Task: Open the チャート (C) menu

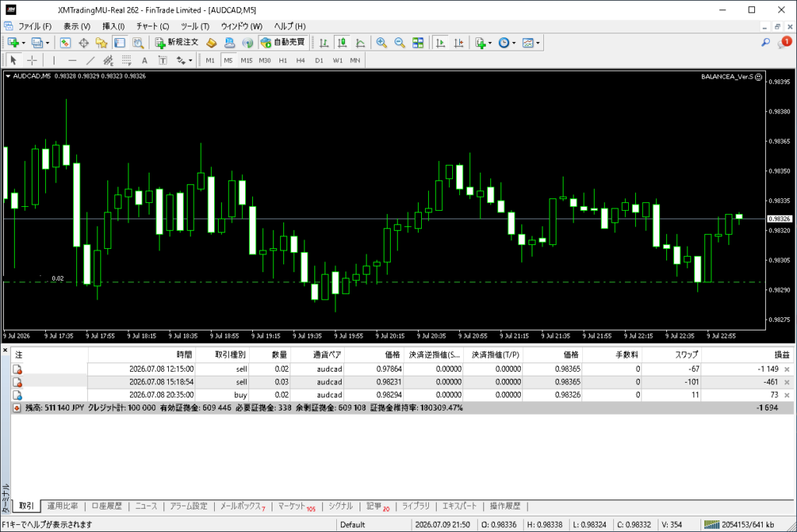Action: tap(153, 26)
